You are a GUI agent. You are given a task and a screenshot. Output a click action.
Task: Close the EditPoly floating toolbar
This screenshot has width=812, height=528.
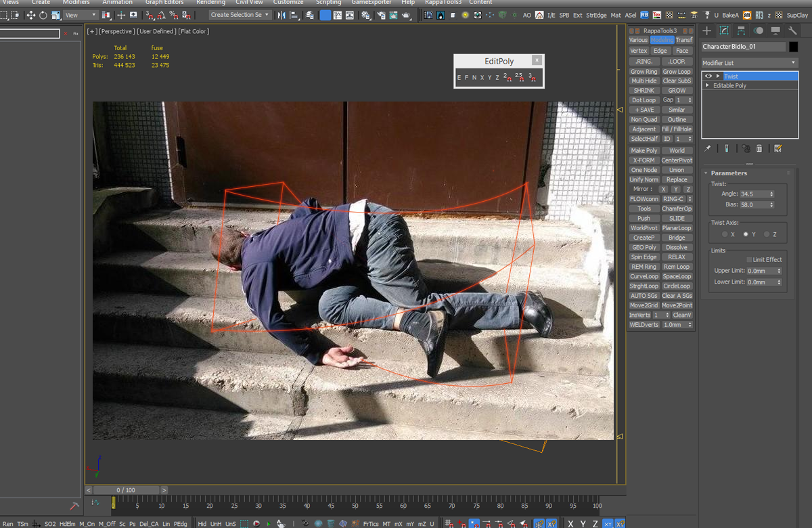[x=536, y=60]
